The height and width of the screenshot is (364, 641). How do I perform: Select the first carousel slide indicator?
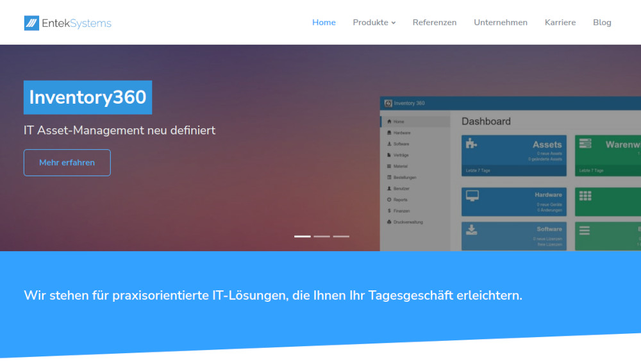[303, 236]
